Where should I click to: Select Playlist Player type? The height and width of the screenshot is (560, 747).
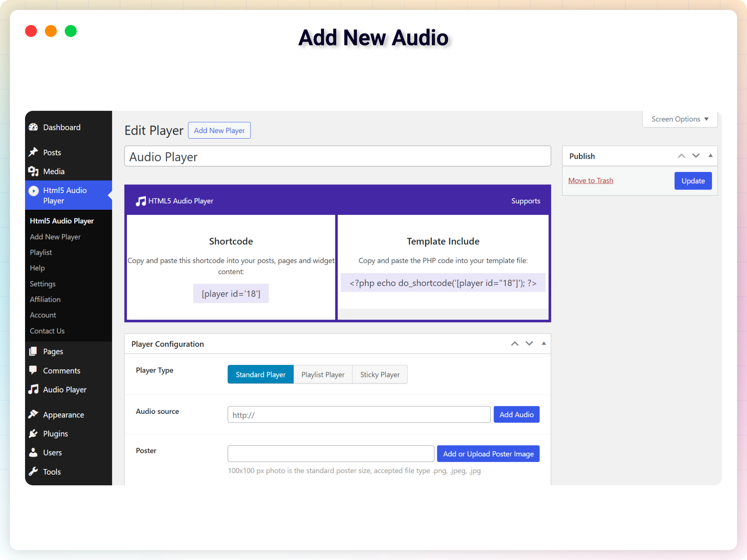323,375
